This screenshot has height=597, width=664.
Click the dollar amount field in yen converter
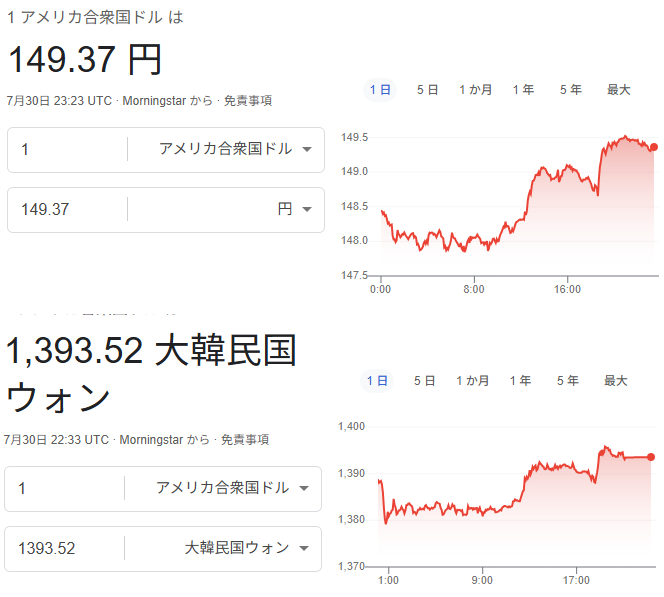(68, 149)
